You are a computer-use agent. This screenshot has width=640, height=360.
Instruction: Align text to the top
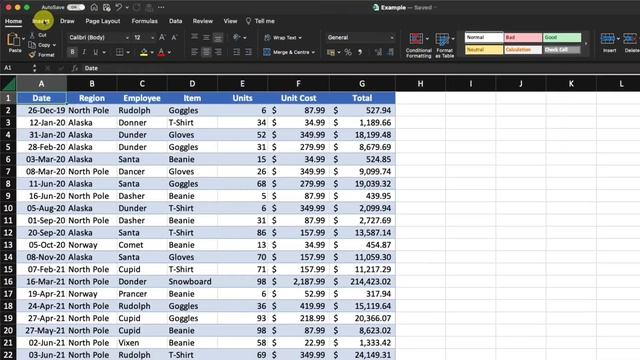pyautogui.click(x=195, y=37)
